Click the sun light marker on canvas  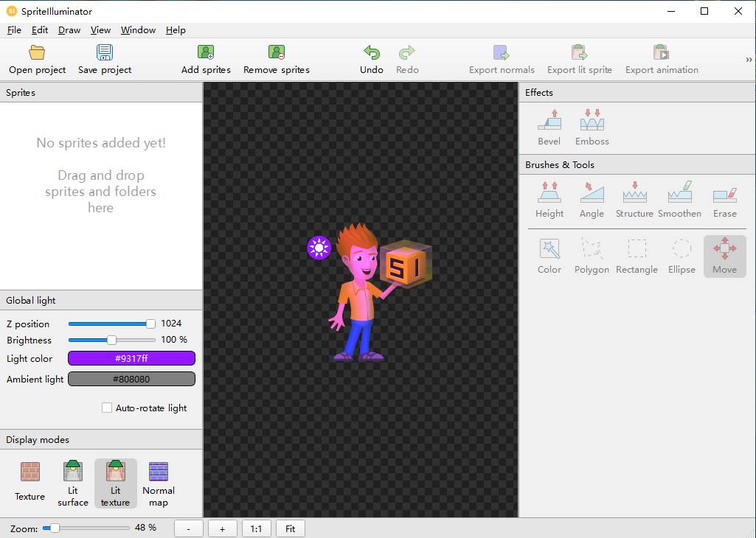coord(319,248)
